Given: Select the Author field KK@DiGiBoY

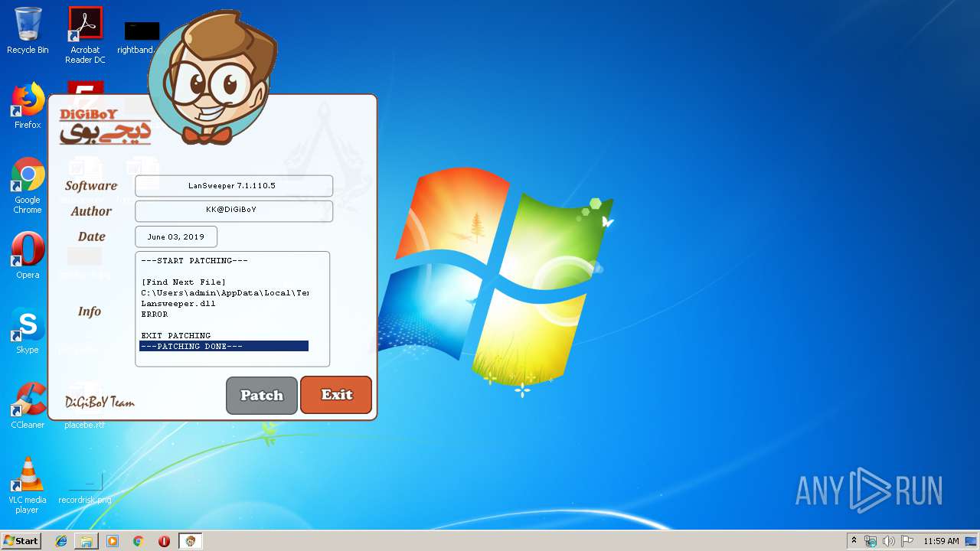Looking at the screenshot, I should [234, 211].
